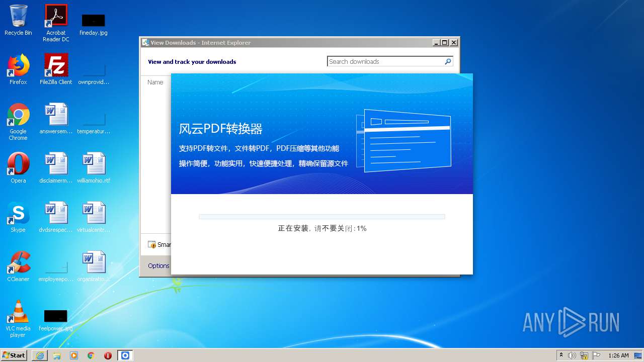The width and height of the screenshot is (644, 362).
Task: Select the williamohio.rtf document
Action: (x=94, y=168)
